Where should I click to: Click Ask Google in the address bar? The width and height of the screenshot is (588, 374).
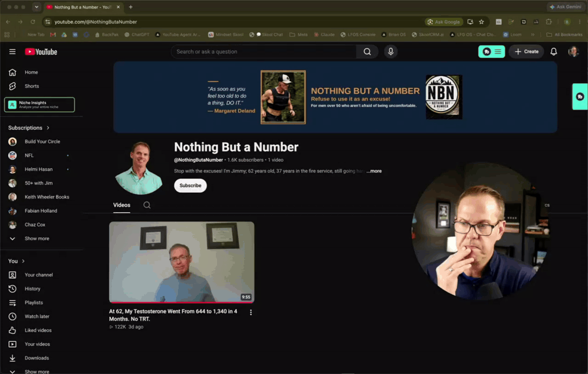[444, 22]
